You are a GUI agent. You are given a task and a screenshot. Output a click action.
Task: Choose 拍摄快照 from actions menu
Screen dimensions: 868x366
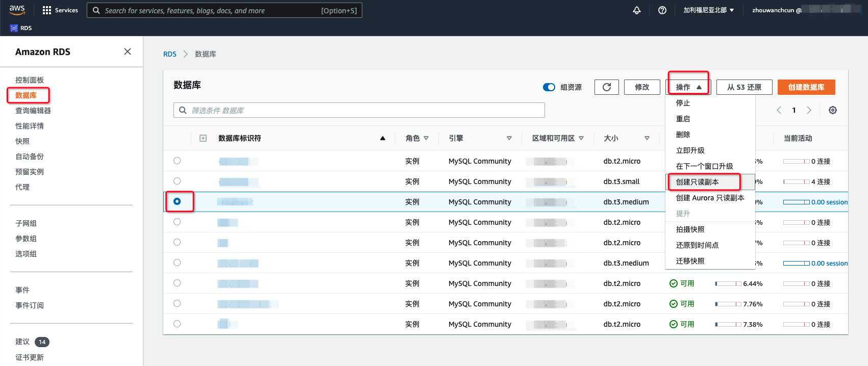(x=710, y=229)
